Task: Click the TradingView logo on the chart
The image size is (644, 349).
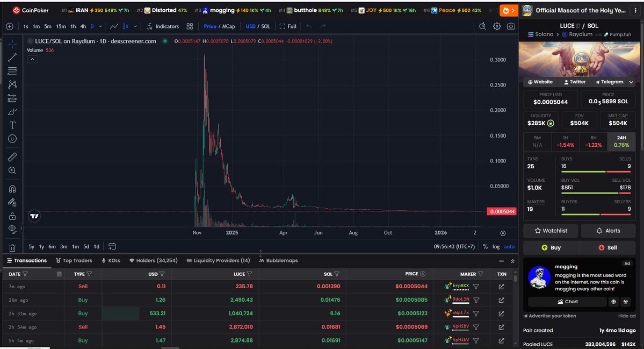Action: pyautogui.click(x=34, y=216)
